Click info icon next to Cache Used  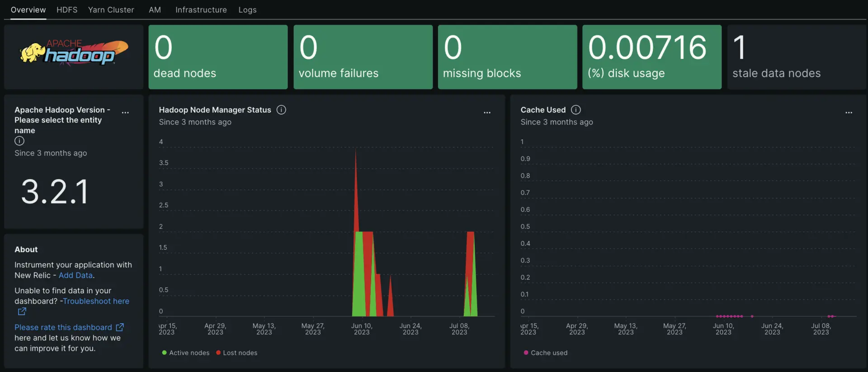[x=576, y=110]
